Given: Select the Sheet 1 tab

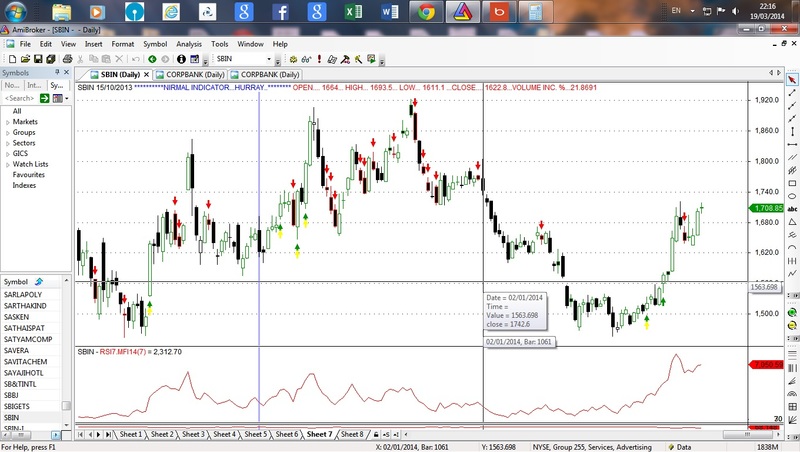Looking at the screenshot, I should pyautogui.click(x=131, y=435).
